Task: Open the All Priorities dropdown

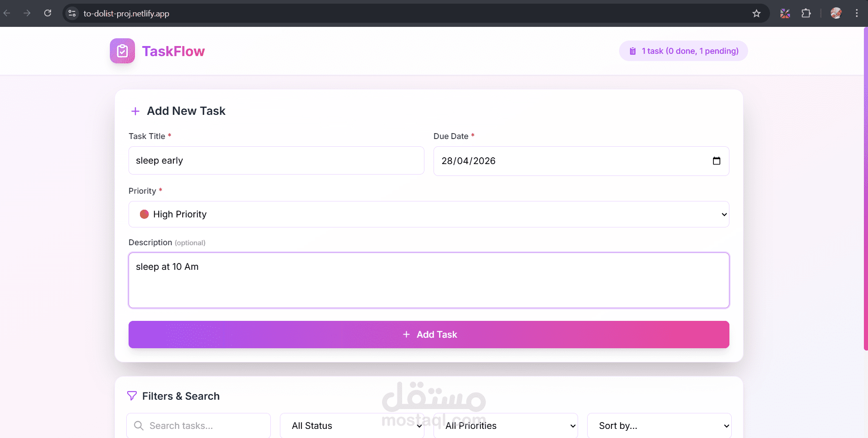Action: (x=505, y=425)
